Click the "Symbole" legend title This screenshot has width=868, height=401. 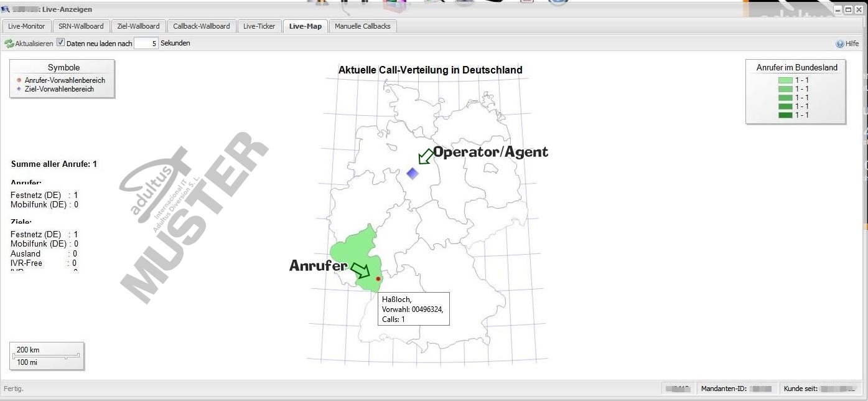point(64,68)
